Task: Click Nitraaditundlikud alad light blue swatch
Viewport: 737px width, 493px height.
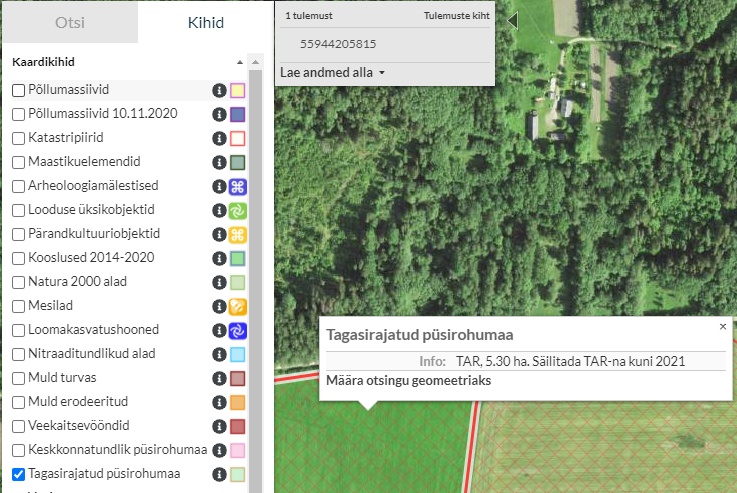Action: pyautogui.click(x=237, y=354)
